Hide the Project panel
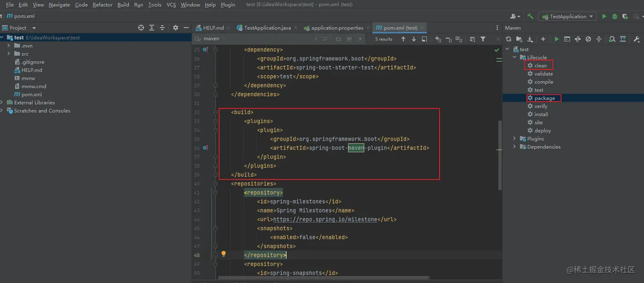 186,28
